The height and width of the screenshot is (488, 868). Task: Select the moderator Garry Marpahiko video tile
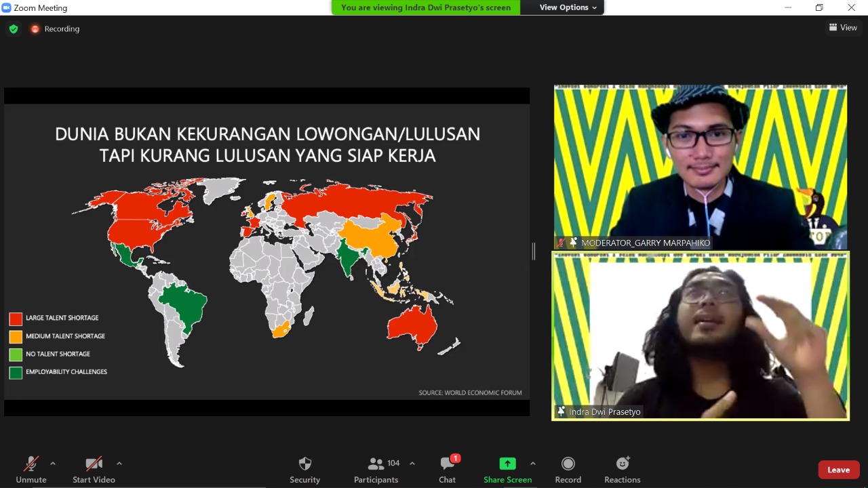tap(700, 166)
